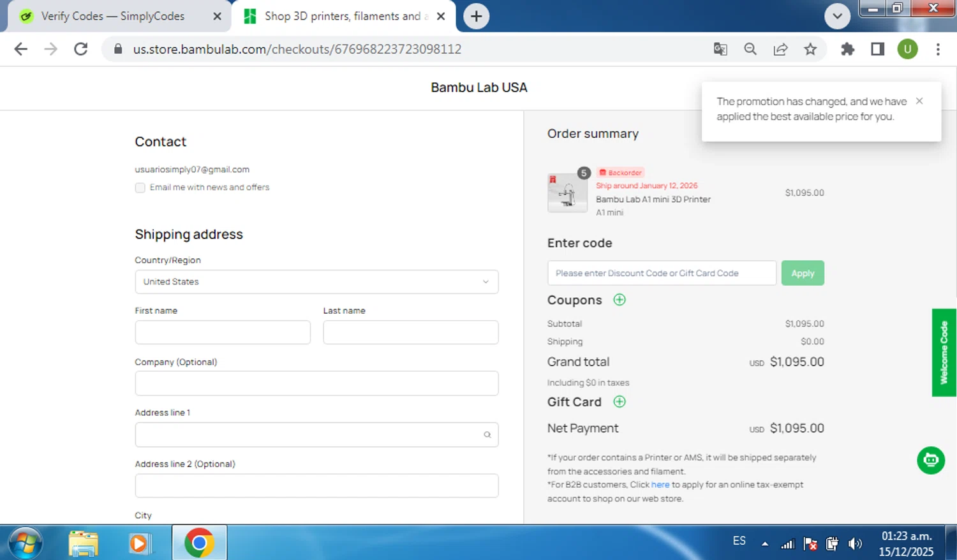The height and width of the screenshot is (560, 957).
Task: Click the Bambu Lab A1 mini 3D Printer name
Action: pos(653,199)
